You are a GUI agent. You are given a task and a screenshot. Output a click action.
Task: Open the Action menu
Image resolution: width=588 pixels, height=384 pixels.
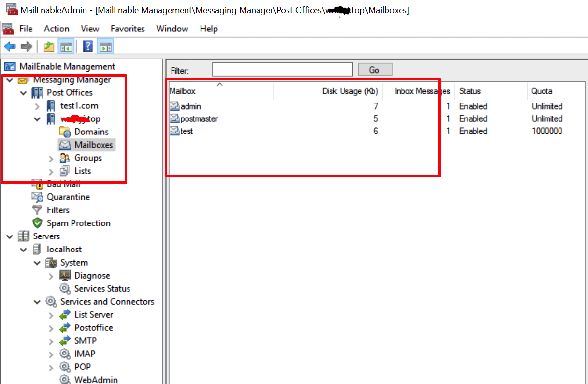(57, 29)
